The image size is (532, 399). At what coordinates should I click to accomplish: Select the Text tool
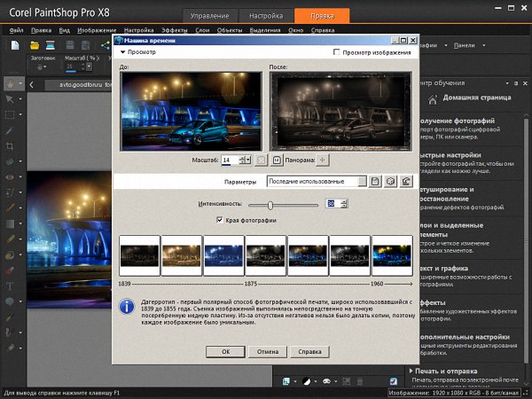coord(10,286)
